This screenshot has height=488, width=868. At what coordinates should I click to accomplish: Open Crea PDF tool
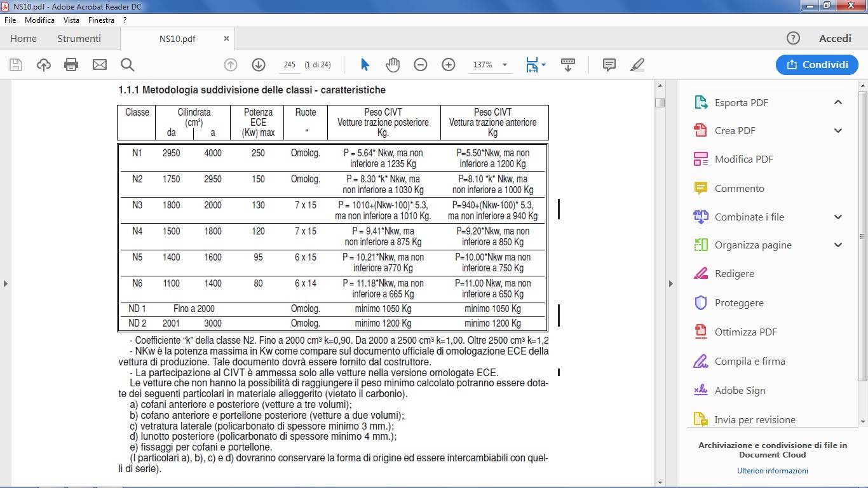pos(735,131)
